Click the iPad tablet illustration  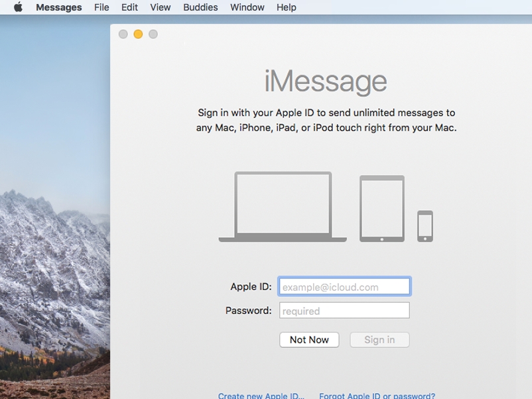[382, 209]
